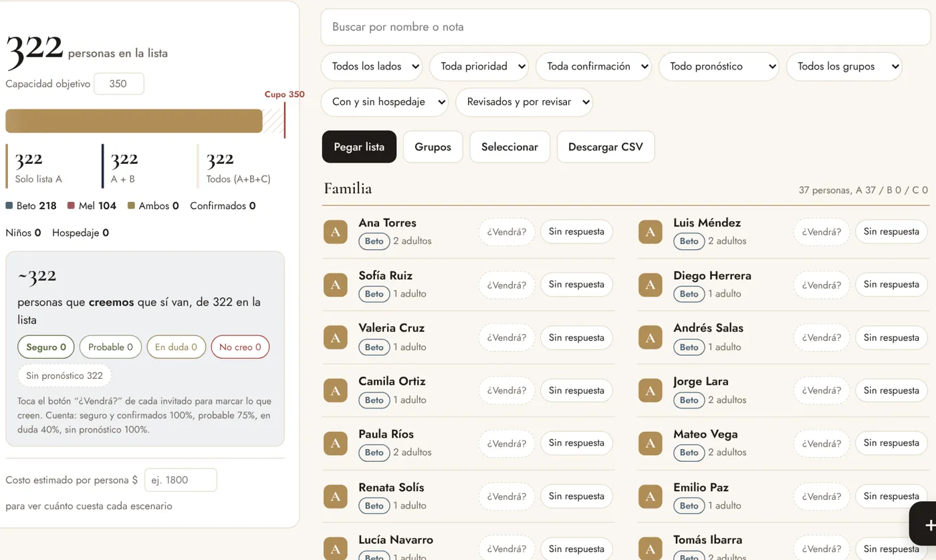936x560 pixels.
Task: Click the A priority badge beside Camila Ortiz
Action: [336, 390]
